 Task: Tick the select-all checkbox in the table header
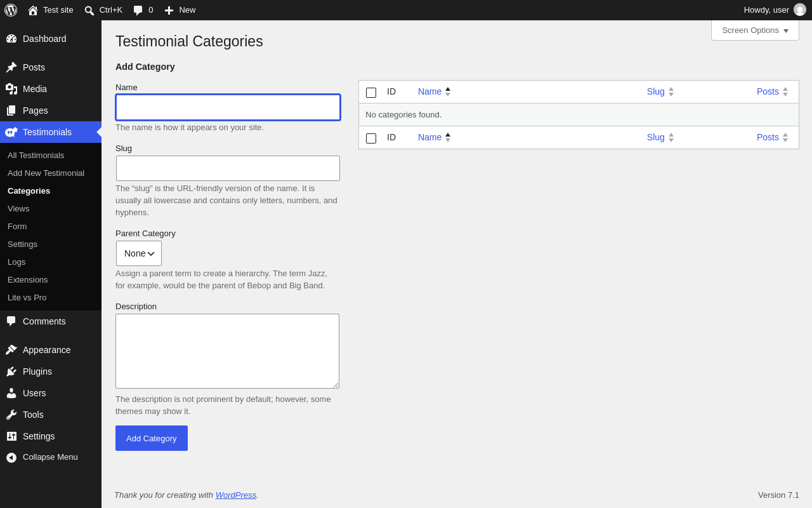371,93
